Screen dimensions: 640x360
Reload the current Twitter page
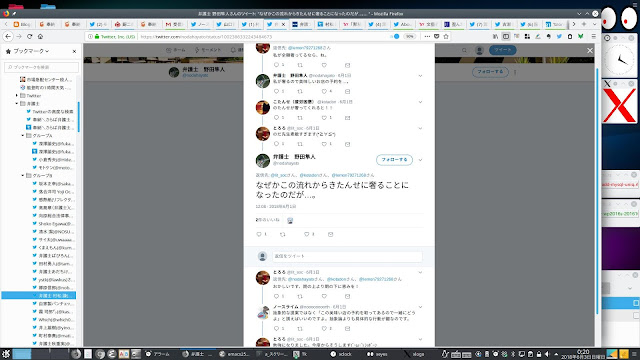29,36
